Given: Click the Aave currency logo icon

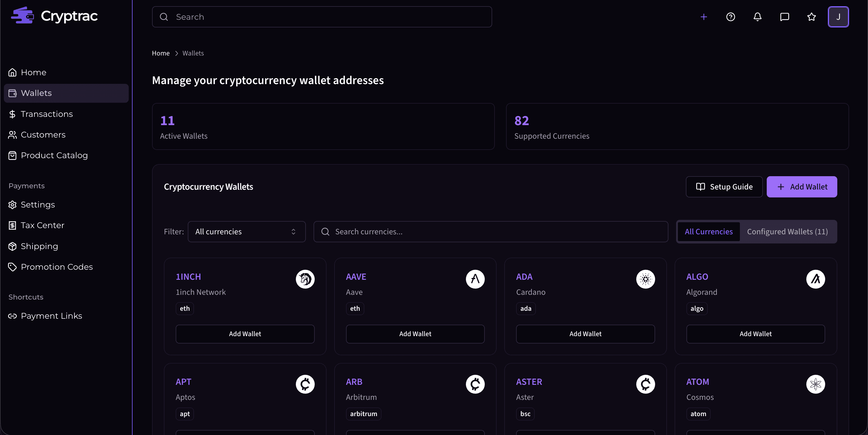Looking at the screenshot, I should click(x=475, y=279).
